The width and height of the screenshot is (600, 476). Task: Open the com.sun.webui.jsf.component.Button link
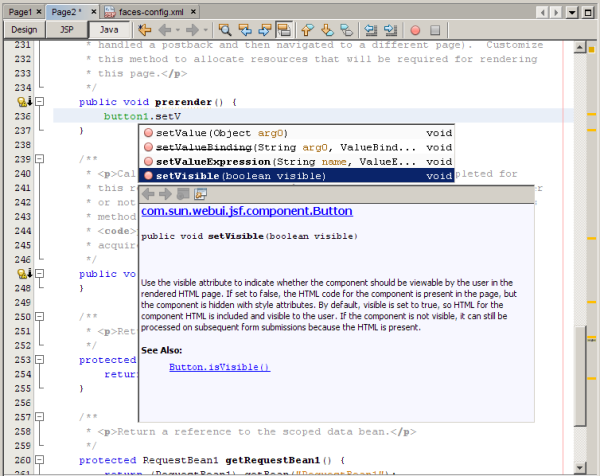pyautogui.click(x=247, y=211)
